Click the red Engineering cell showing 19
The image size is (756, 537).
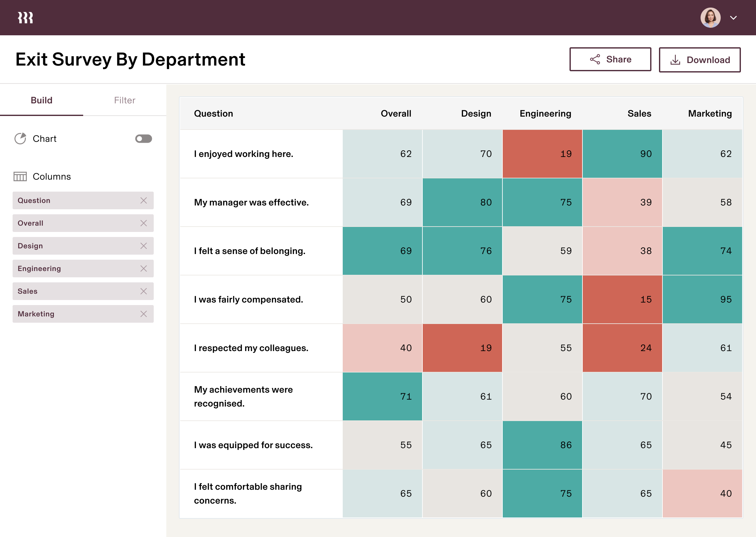[x=542, y=153]
